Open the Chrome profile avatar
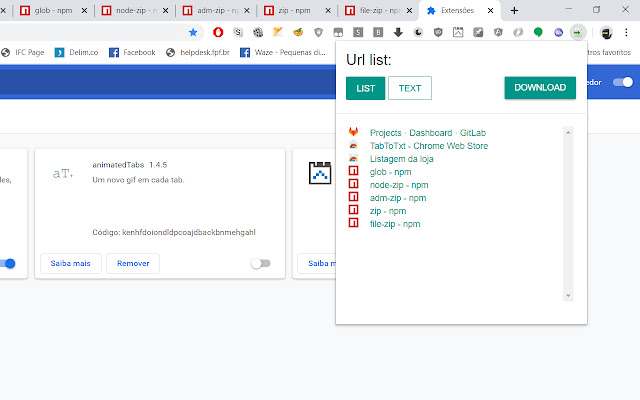This screenshot has width=640, height=400. pyautogui.click(x=607, y=33)
